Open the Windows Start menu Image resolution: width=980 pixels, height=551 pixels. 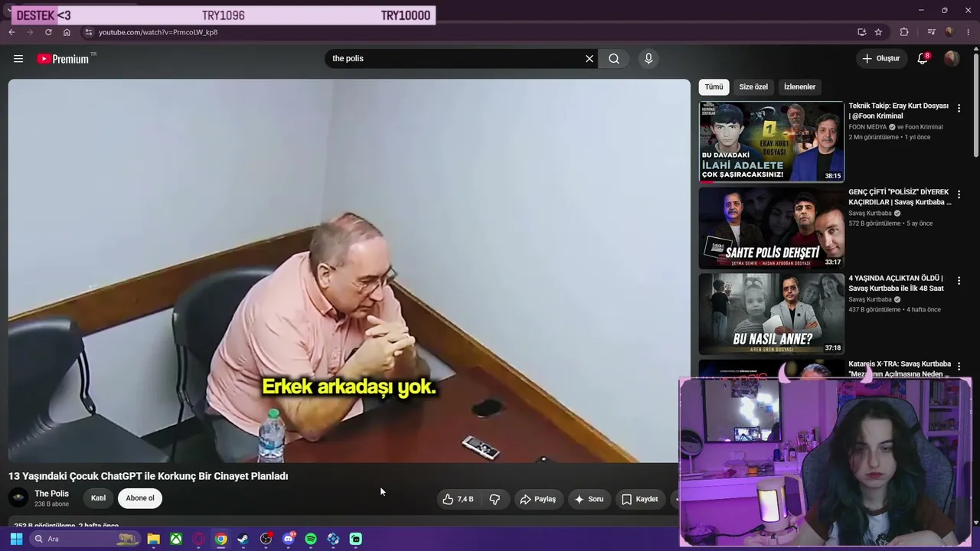pos(16,539)
